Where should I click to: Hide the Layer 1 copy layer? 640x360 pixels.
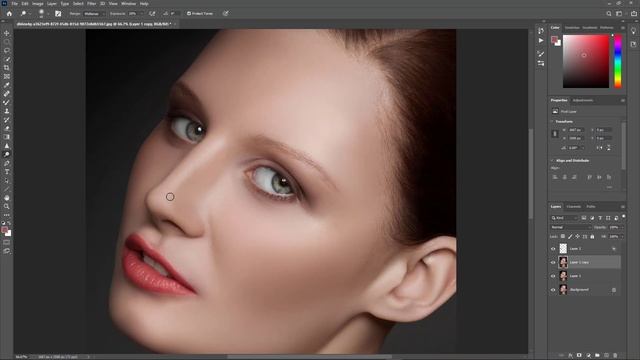(x=553, y=262)
